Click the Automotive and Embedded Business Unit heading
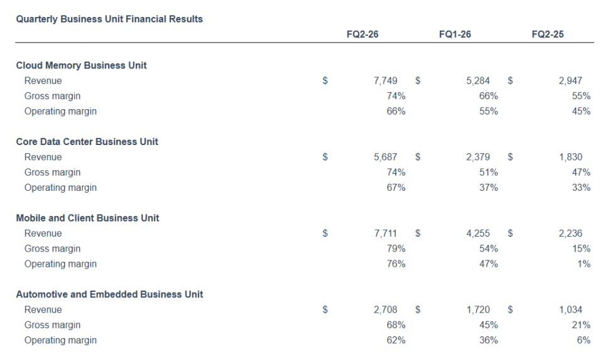Viewport: 603px width, 364px height. (x=109, y=294)
